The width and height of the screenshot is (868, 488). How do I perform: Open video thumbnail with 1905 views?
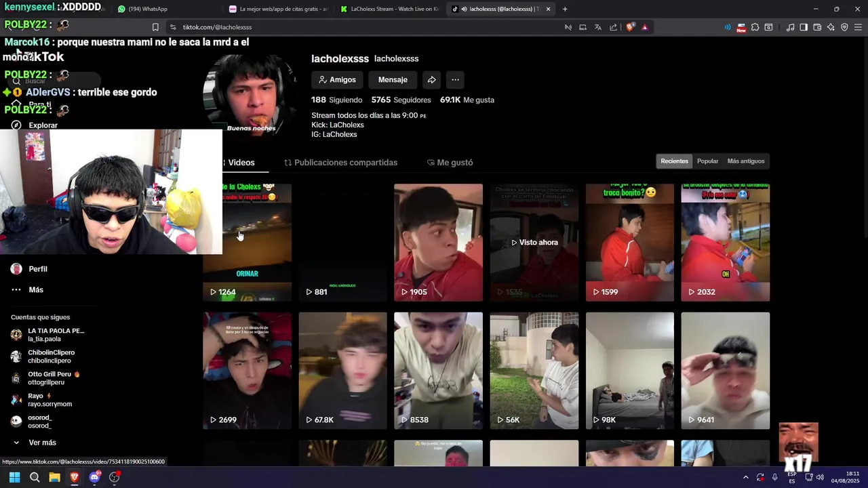438,242
